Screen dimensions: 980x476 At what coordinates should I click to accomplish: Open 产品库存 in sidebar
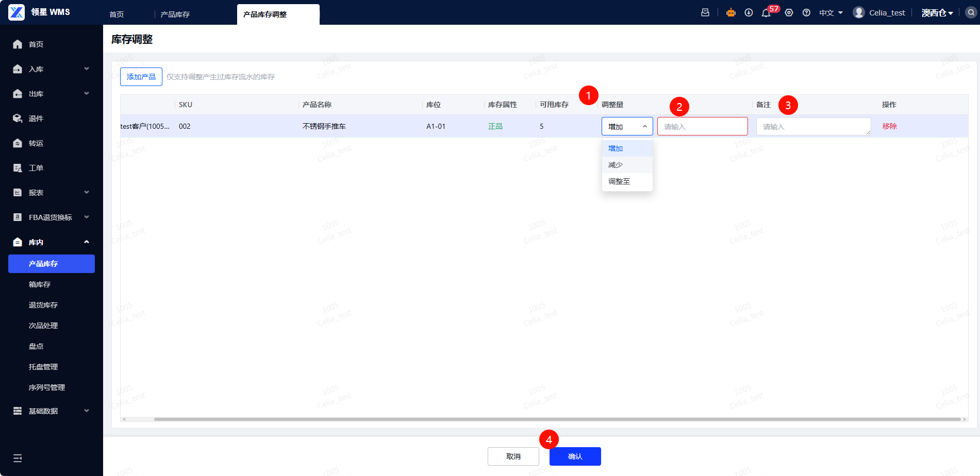pos(52,264)
